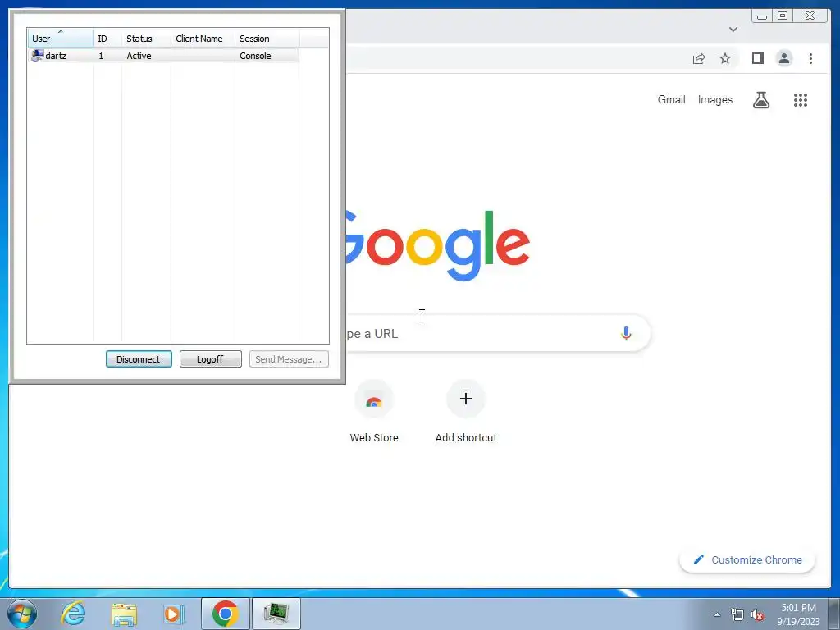The width and height of the screenshot is (840, 630).
Task: Open Images link in Chrome
Action: (714, 99)
